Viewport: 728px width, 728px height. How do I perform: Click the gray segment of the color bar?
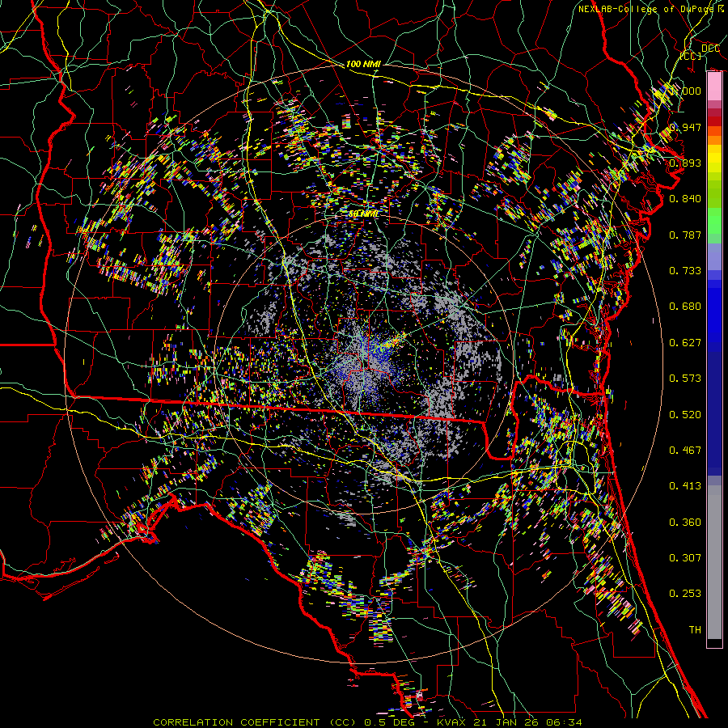coord(714,562)
